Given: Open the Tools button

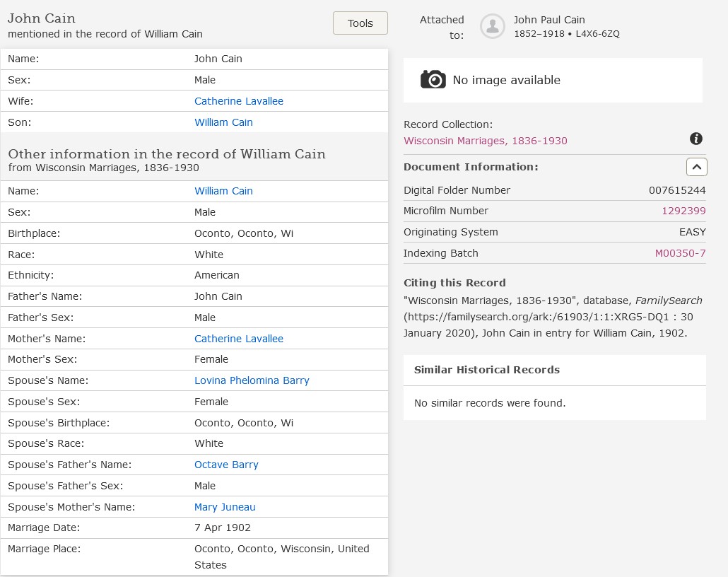Looking at the screenshot, I should point(360,23).
